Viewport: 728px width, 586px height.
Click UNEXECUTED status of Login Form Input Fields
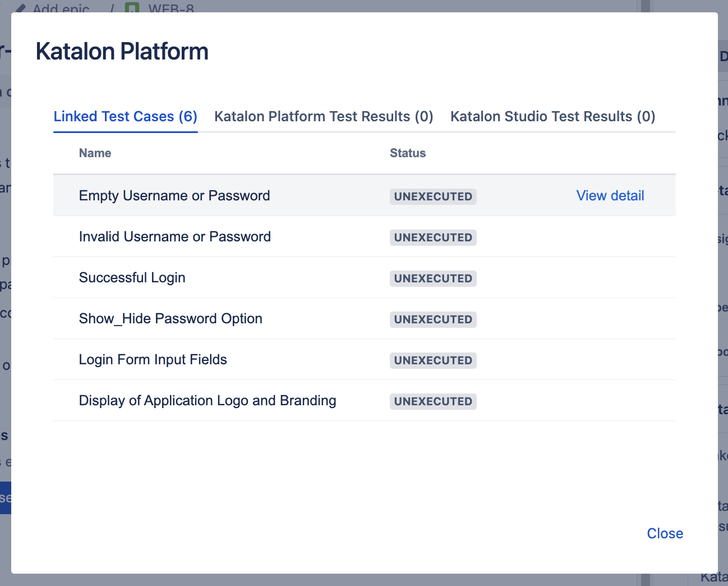(433, 360)
